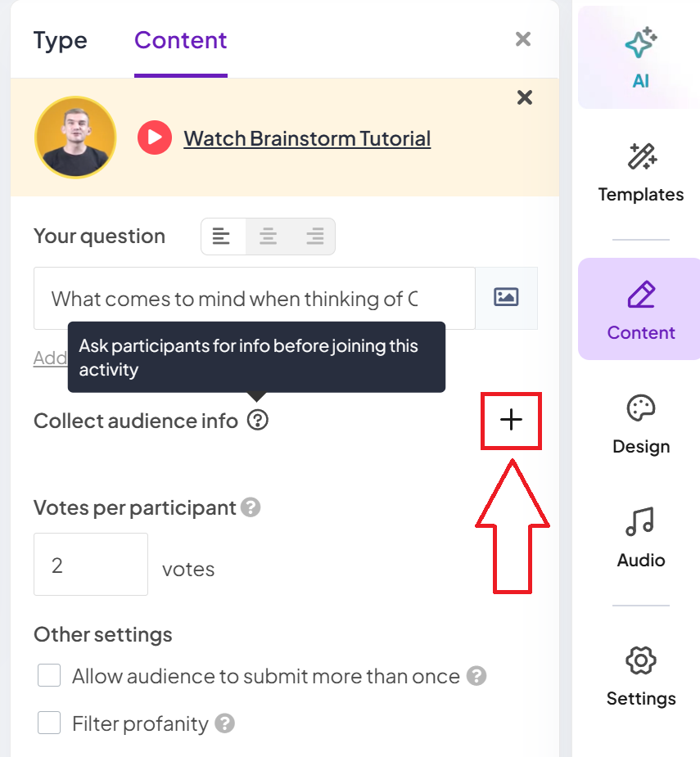
Task: Dismiss the tutorial banner
Action: [524, 97]
